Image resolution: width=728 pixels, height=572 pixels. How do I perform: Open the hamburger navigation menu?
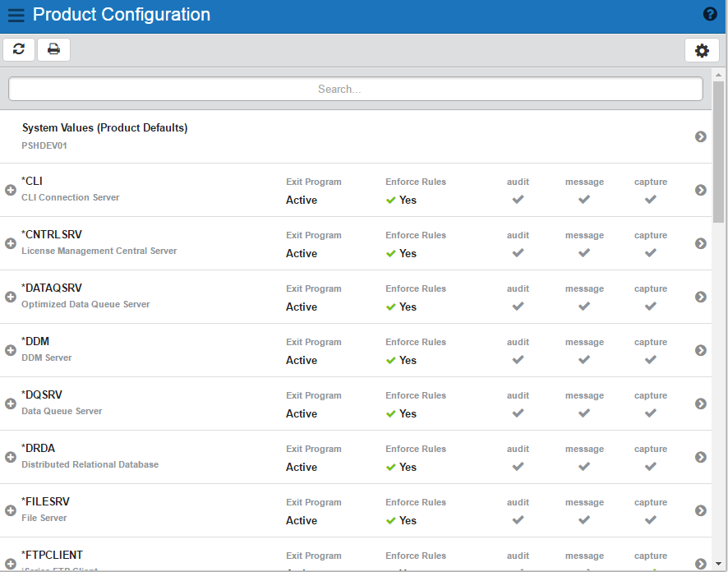[16, 15]
